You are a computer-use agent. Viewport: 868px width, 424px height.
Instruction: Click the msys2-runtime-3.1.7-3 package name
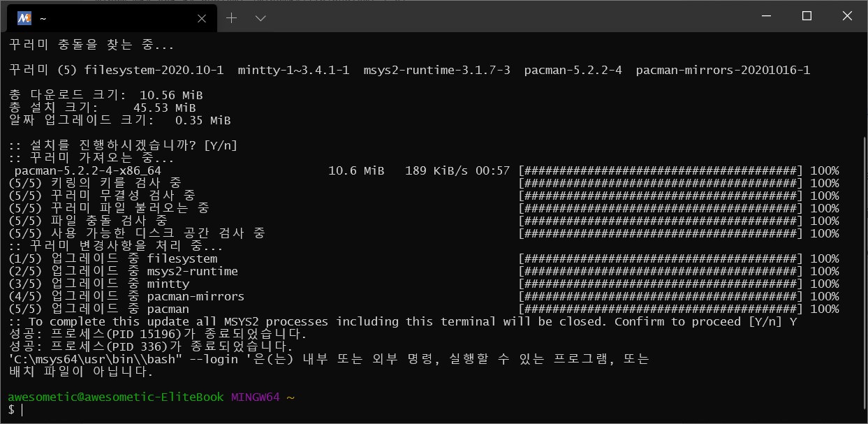pyautogui.click(x=436, y=70)
